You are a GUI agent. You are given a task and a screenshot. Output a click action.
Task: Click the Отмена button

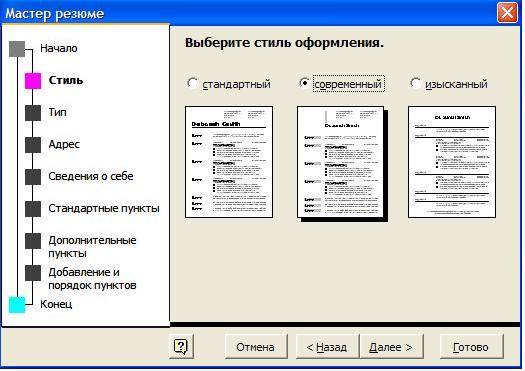click(x=255, y=347)
